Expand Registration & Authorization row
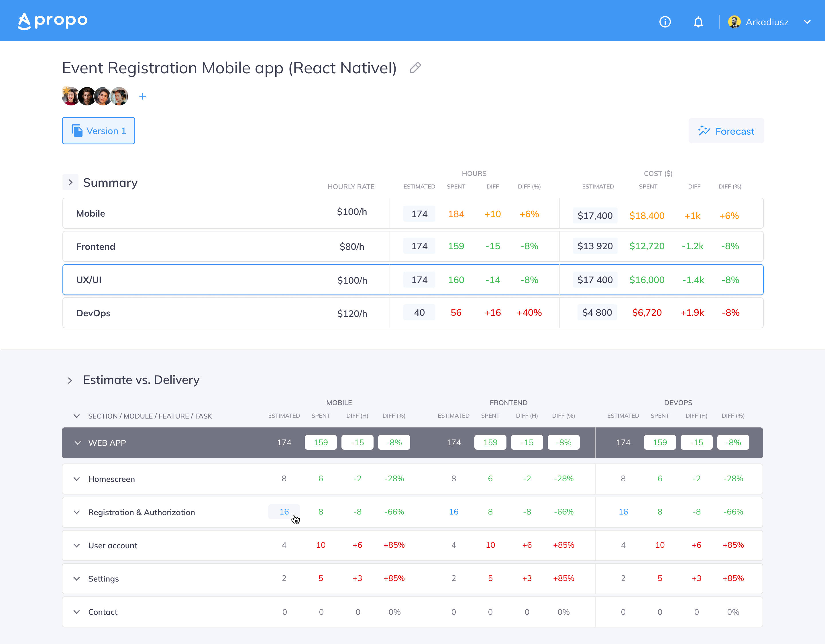This screenshot has width=825, height=644. tap(77, 512)
